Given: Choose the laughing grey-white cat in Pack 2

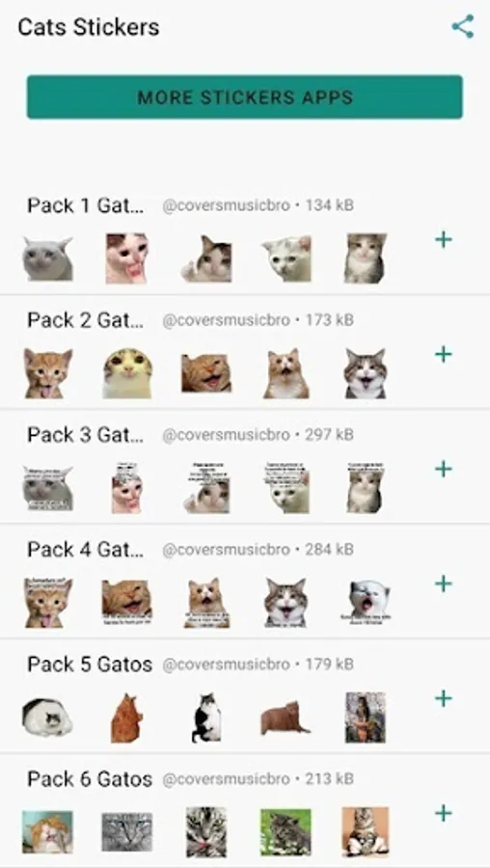Looking at the screenshot, I should tap(365, 373).
